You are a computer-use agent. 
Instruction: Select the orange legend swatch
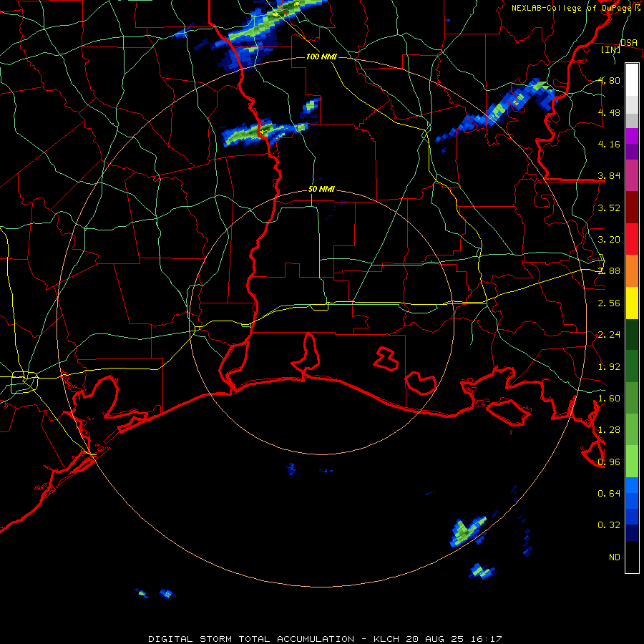tap(632, 271)
